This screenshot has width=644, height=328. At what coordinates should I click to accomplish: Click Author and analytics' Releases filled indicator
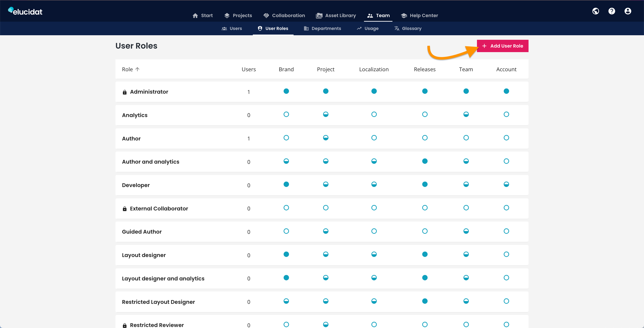tap(425, 161)
